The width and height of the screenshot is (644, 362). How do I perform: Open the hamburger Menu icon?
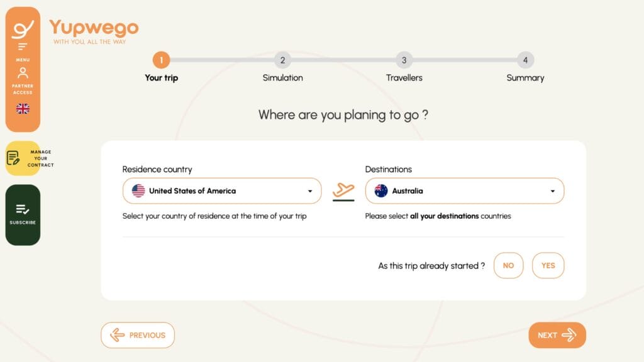[x=23, y=47]
